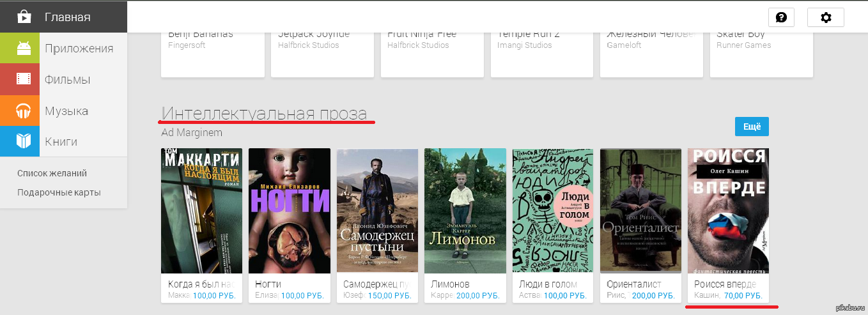Buy Самодержец пустыни for 150,00 руб.
The height and width of the screenshot is (315, 868).
point(391,296)
